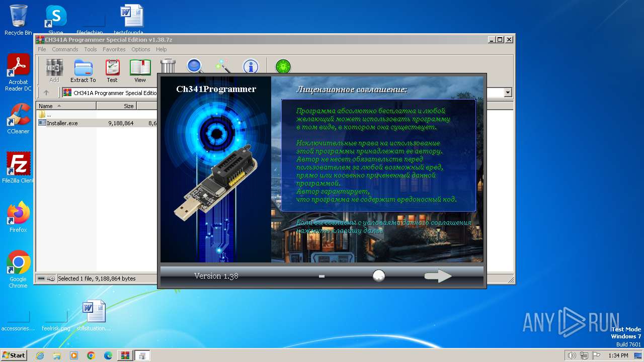Sort file list by Size column

(x=116, y=106)
